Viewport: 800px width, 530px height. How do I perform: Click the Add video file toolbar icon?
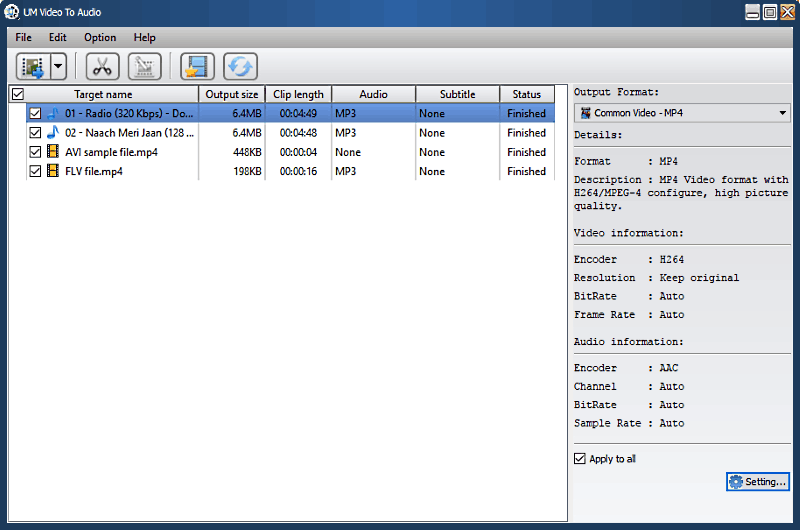pyautogui.click(x=33, y=66)
